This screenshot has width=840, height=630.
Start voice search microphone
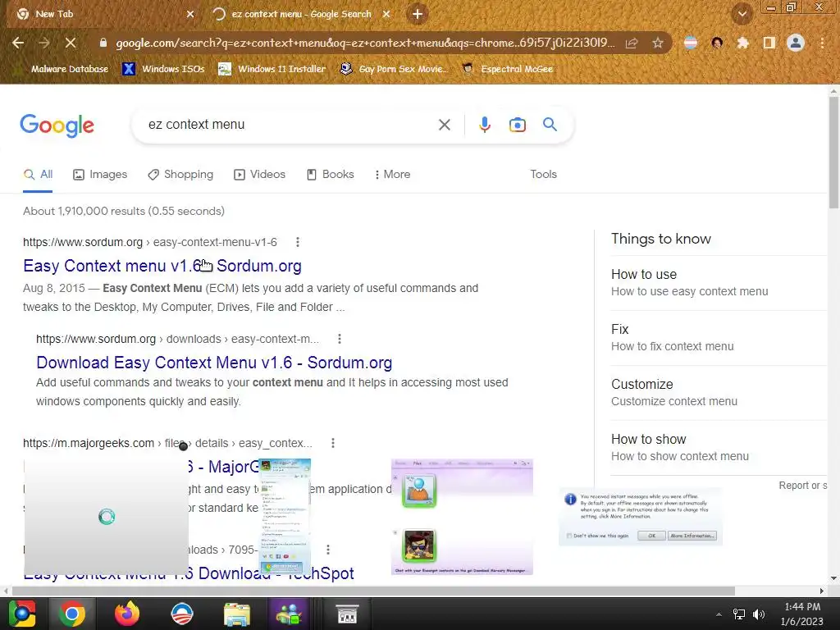(484, 125)
